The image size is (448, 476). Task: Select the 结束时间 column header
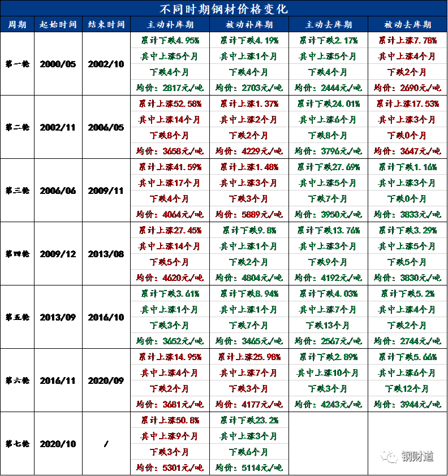tap(106, 25)
